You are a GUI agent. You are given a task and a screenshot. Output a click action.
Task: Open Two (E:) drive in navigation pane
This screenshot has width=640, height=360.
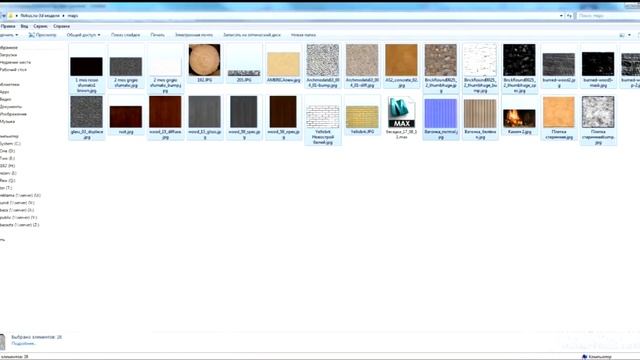[7, 158]
